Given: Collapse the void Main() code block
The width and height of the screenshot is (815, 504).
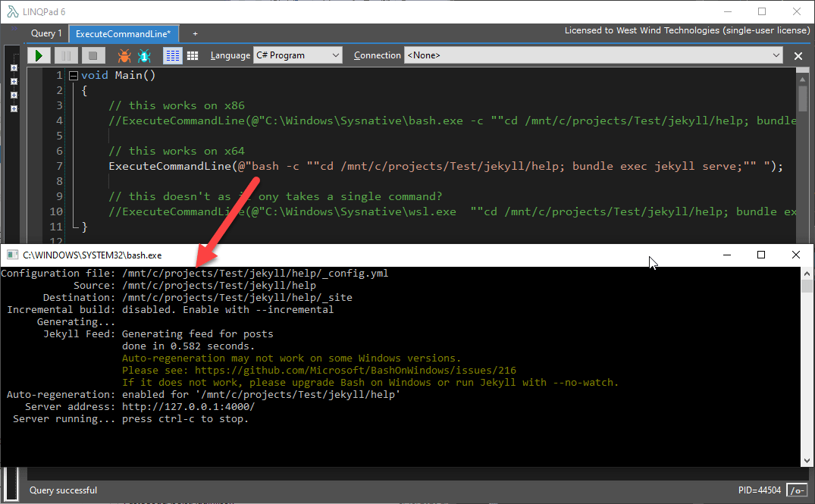Looking at the screenshot, I should 73,76.
